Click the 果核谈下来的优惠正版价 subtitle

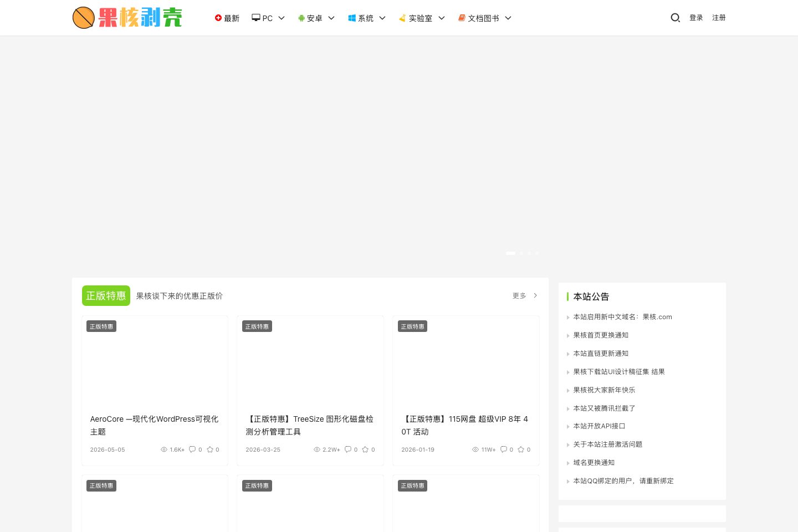click(180, 296)
